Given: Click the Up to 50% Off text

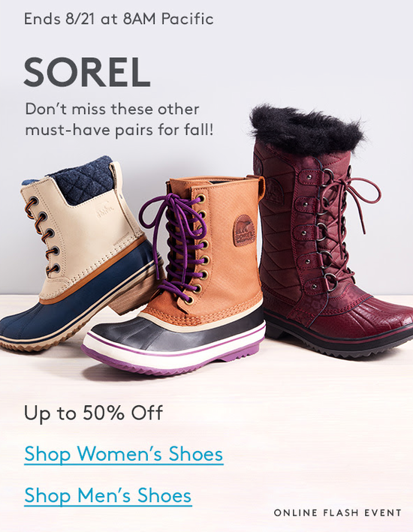Looking at the screenshot, I should (x=93, y=413).
